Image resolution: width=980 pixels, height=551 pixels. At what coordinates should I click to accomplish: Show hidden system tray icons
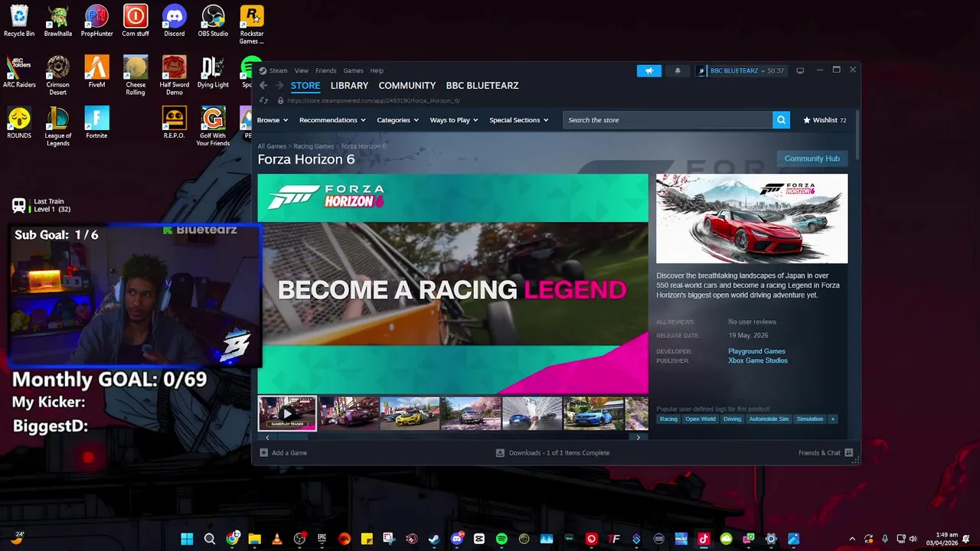coord(852,539)
